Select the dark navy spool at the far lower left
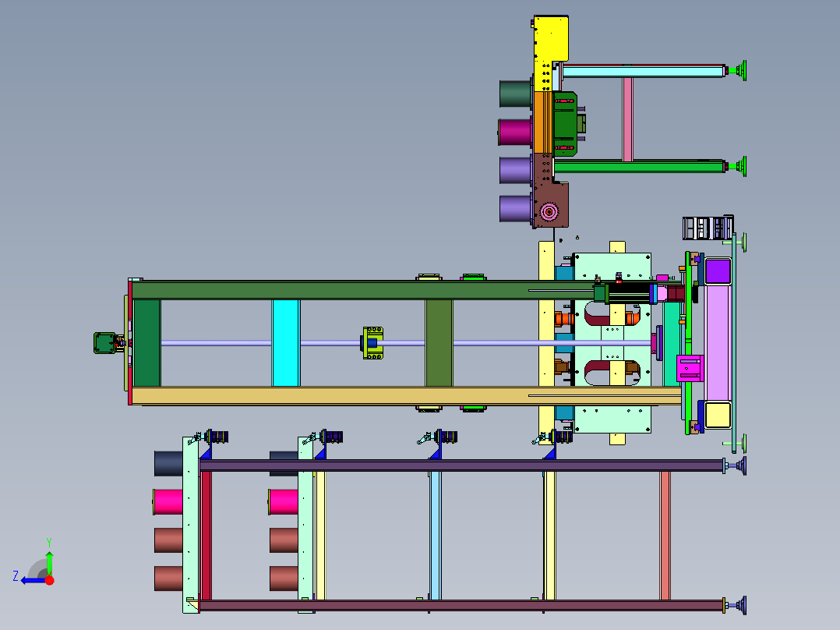This screenshot has width=840, height=630. [x=168, y=463]
